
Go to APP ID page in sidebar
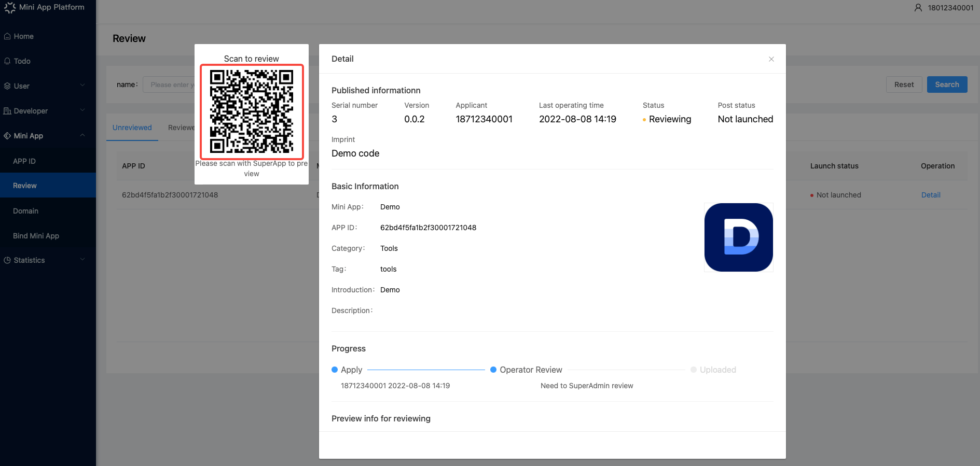point(48,161)
